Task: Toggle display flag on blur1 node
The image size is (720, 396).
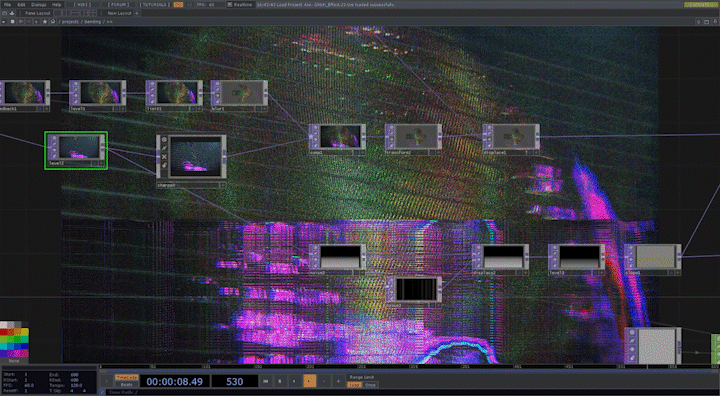Action: pyautogui.click(x=259, y=109)
